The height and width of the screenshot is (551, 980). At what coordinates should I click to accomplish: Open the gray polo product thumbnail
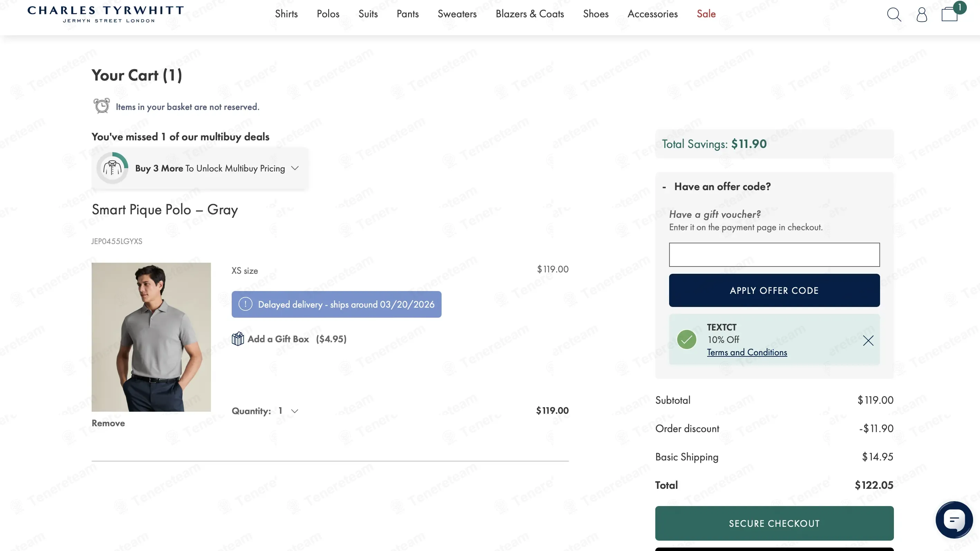point(151,337)
